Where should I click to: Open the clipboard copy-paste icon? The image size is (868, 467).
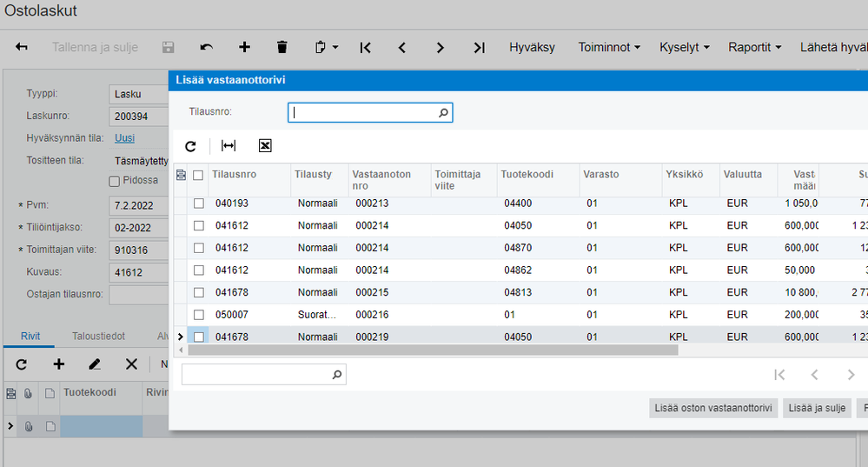(x=321, y=47)
